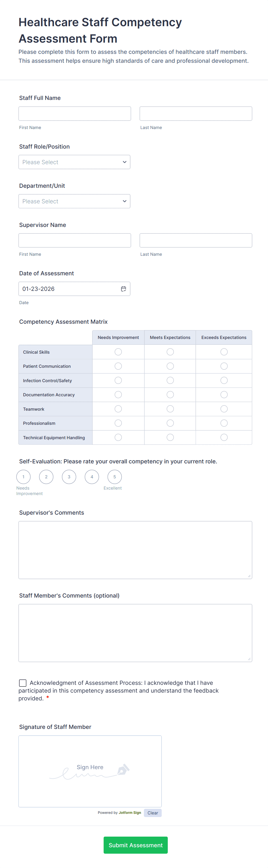Mark Teamwork as Exceeds Expectations

(224, 409)
